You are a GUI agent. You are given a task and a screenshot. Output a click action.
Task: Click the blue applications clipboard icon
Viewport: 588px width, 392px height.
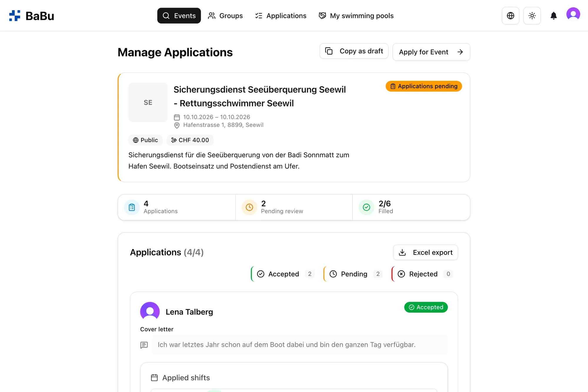[x=132, y=207]
